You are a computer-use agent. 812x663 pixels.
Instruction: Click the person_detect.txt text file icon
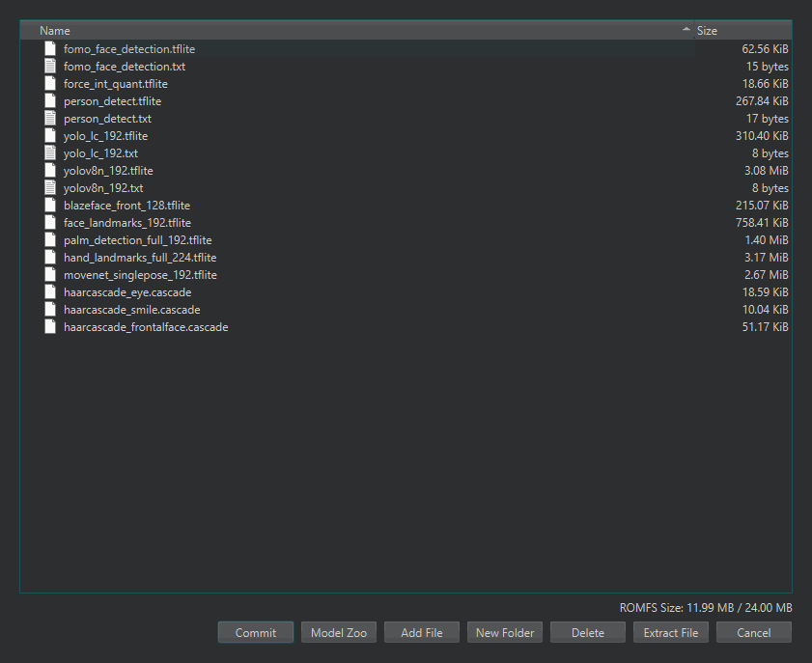click(50, 119)
